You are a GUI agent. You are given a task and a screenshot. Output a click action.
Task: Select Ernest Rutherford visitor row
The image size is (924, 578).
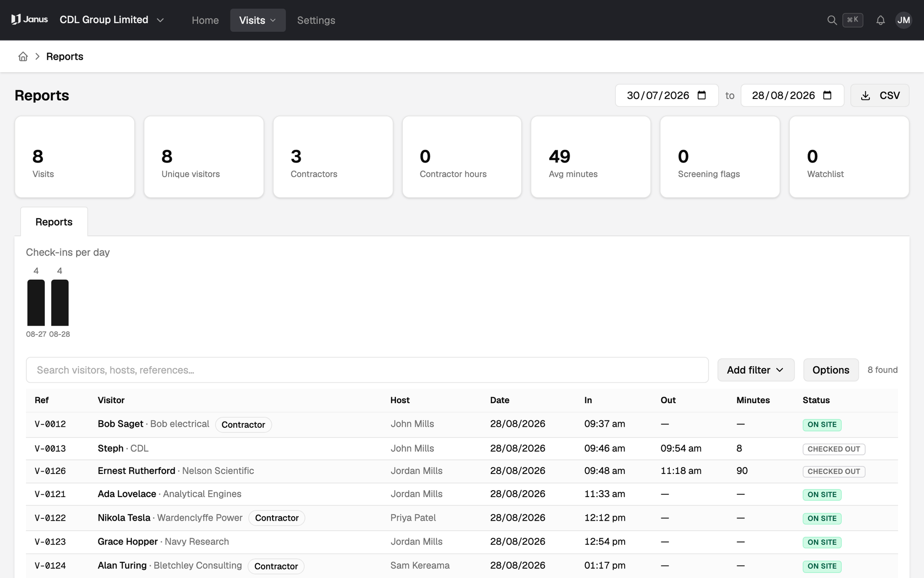tap(462, 471)
